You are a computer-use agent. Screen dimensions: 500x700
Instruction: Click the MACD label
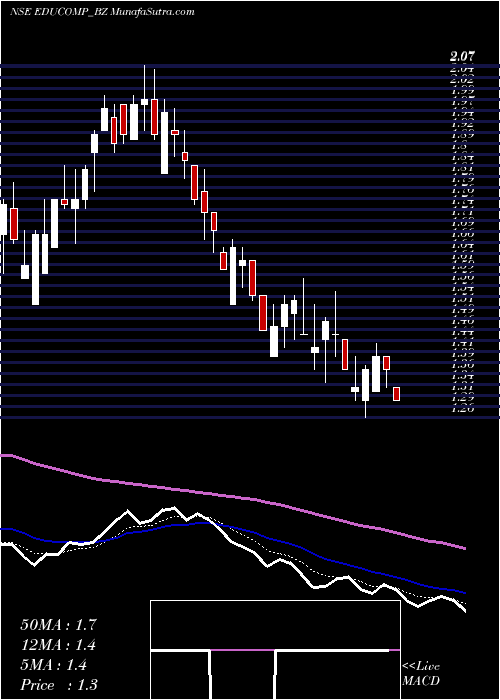(x=421, y=681)
